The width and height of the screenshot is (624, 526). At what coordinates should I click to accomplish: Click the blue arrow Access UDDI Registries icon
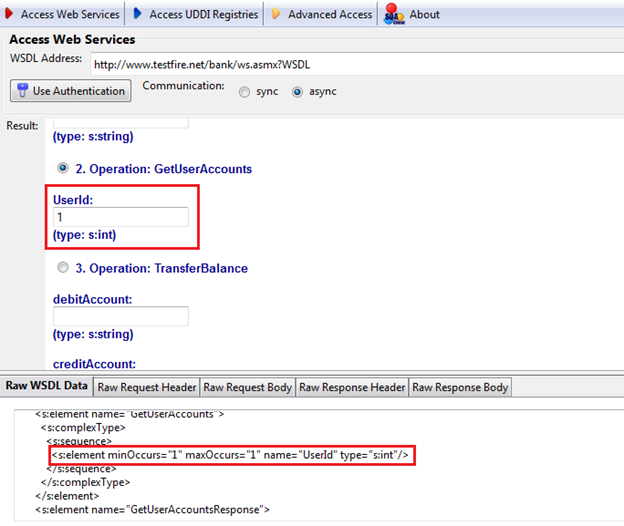(x=139, y=14)
